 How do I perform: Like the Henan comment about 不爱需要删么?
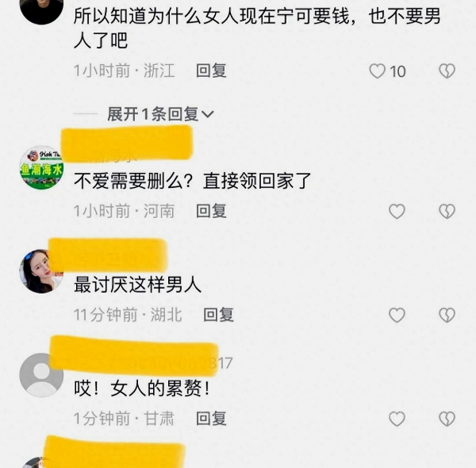click(x=397, y=211)
